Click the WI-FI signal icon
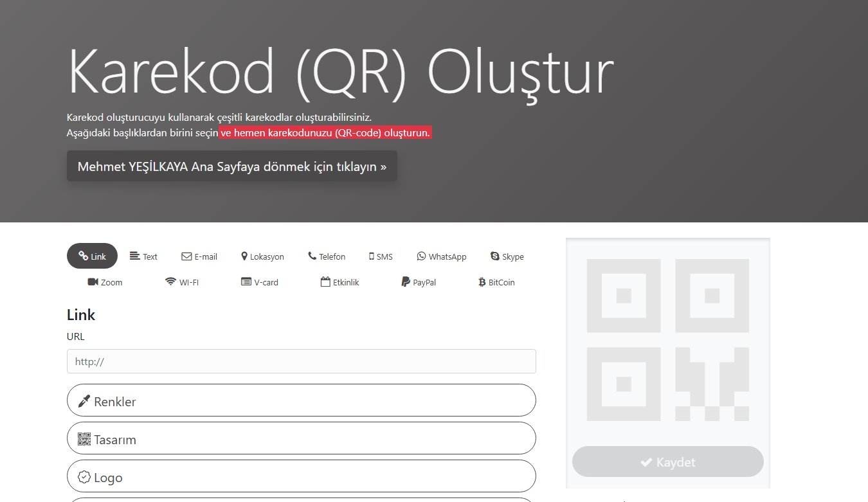868x502 pixels. coord(170,282)
